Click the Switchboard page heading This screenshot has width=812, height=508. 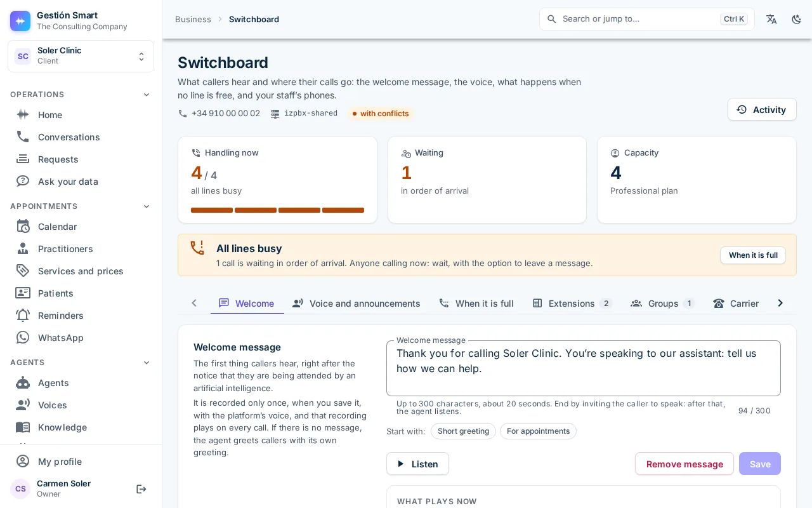pos(223,62)
